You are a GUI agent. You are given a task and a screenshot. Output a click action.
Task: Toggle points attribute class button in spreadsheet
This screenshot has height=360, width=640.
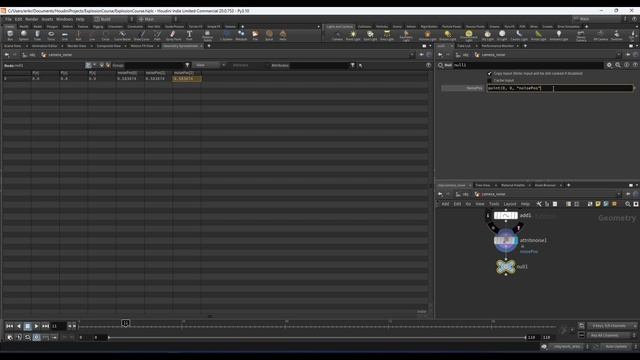coord(88,65)
